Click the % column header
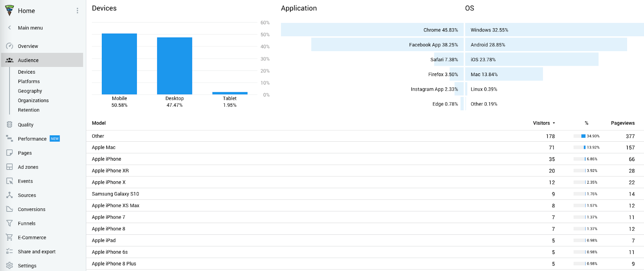The height and width of the screenshot is (271, 644). (x=586, y=123)
